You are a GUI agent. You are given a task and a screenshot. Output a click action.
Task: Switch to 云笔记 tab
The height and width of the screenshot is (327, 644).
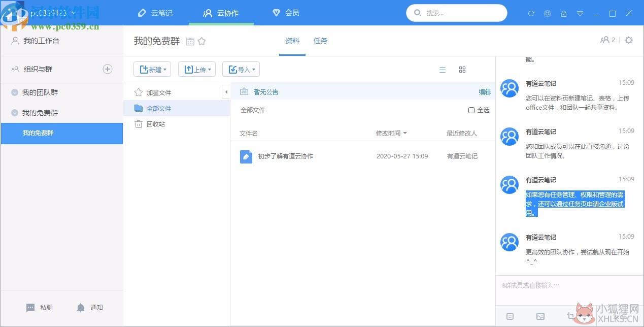[x=155, y=13]
